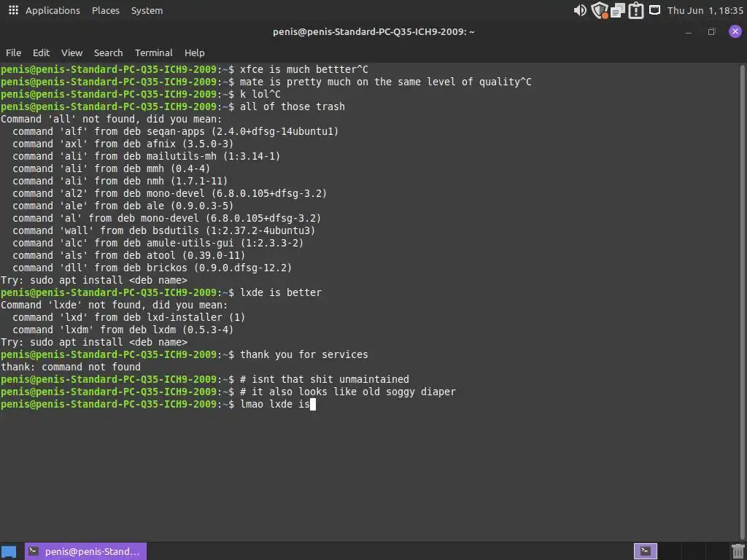
Task: Click the 'ali' from deb mailutils-mh line
Action: pyautogui.click(x=146, y=156)
